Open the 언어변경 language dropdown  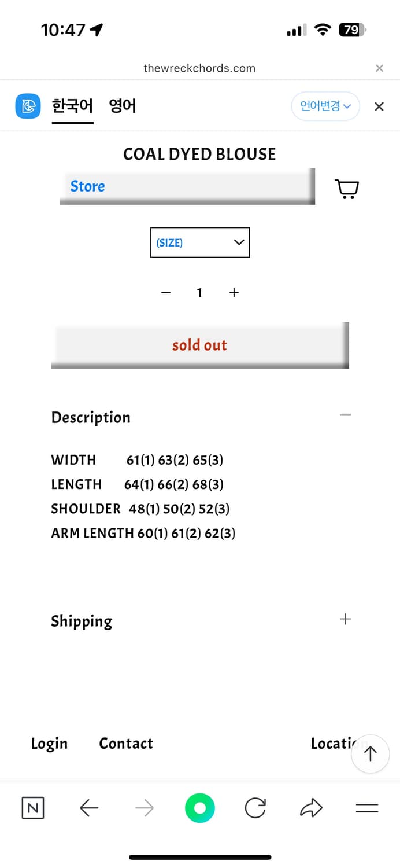click(x=325, y=106)
